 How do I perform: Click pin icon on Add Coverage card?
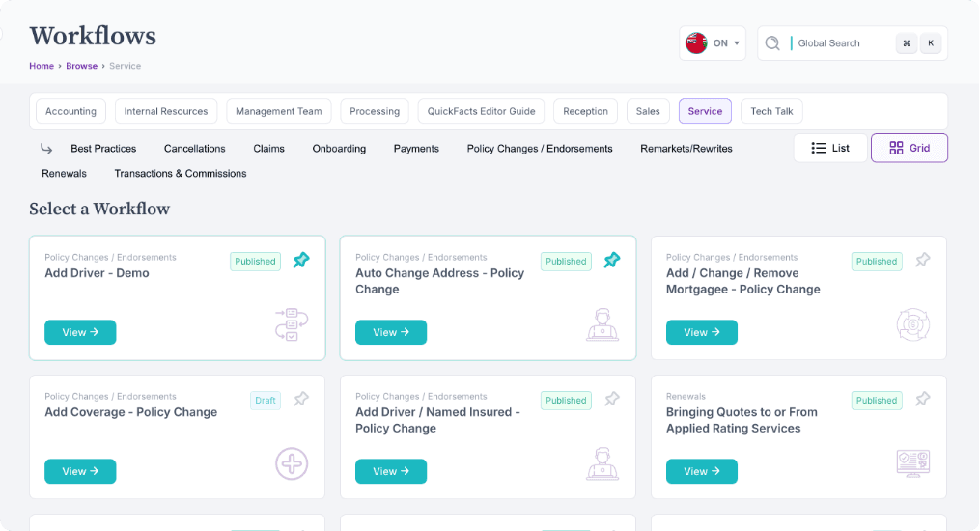[301, 400]
